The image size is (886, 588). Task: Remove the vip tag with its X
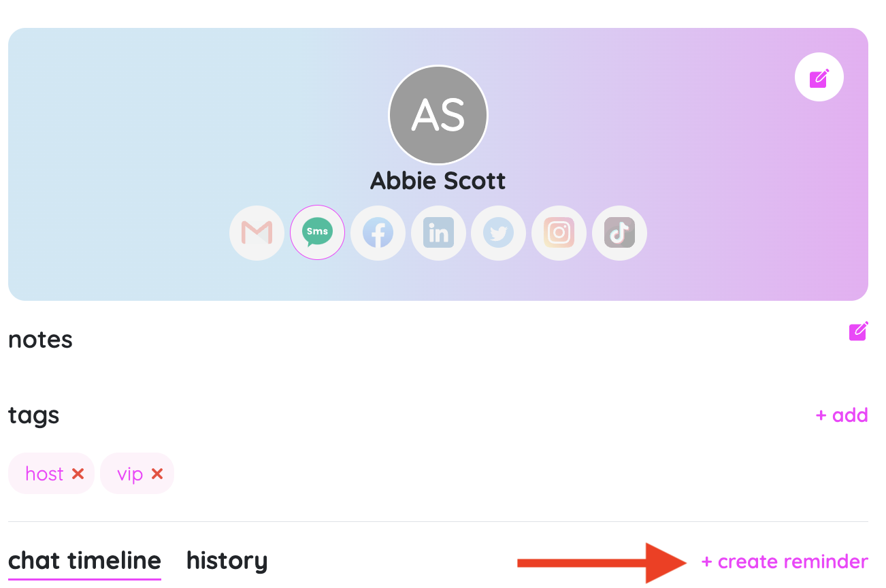(x=157, y=474)
